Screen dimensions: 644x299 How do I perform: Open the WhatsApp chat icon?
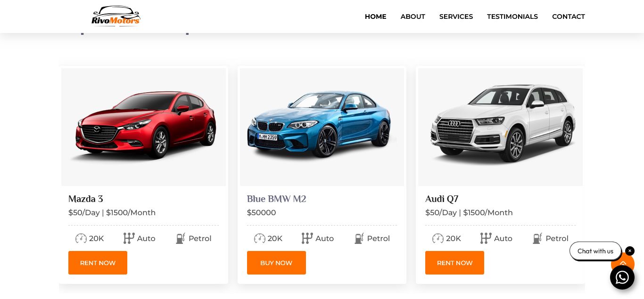coord(622,277)
